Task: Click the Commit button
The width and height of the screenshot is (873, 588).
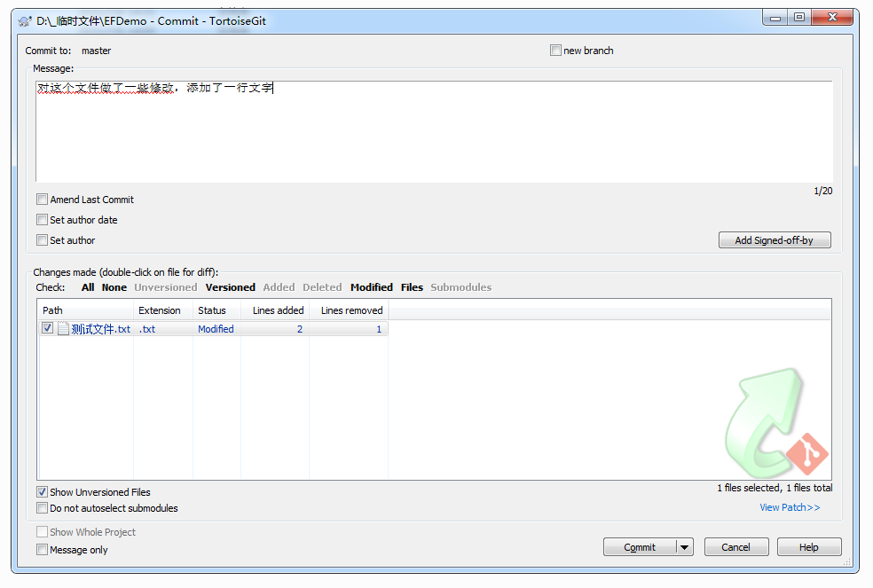Action: 640,547
